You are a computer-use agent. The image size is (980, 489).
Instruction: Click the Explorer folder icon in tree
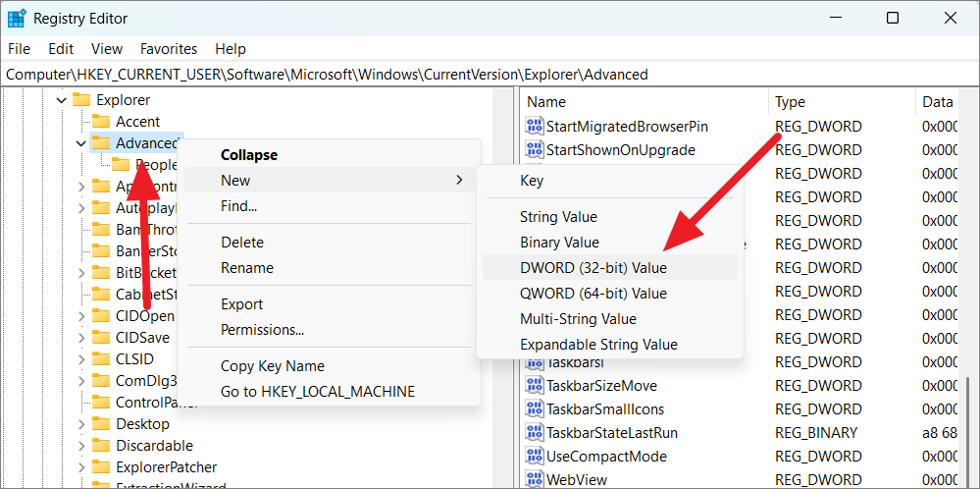tap(81, 99)
